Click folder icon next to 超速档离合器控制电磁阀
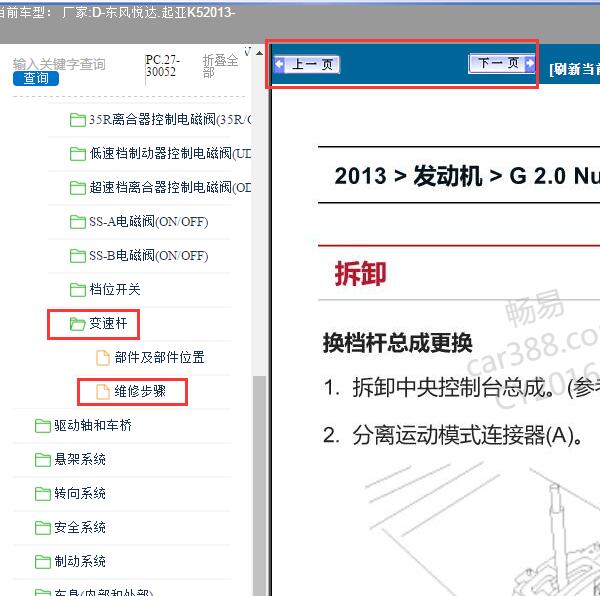The width and height of the screenshot is (600, 596). point(78,188)
